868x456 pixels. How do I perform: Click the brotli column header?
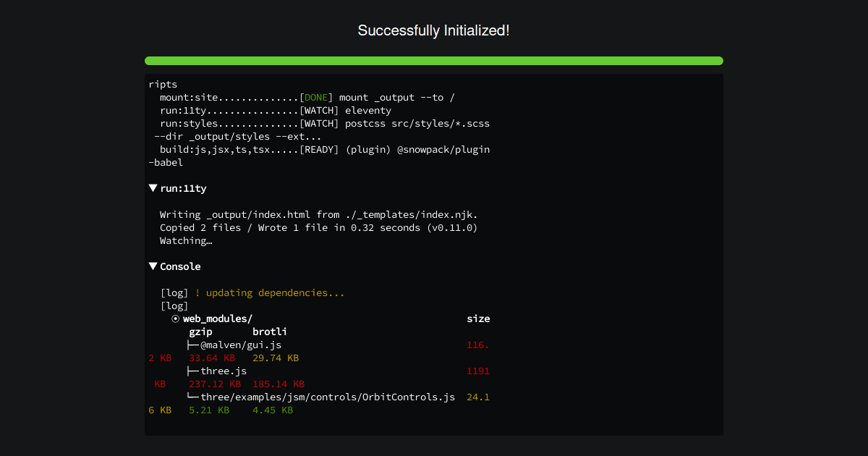pos(269,332)
